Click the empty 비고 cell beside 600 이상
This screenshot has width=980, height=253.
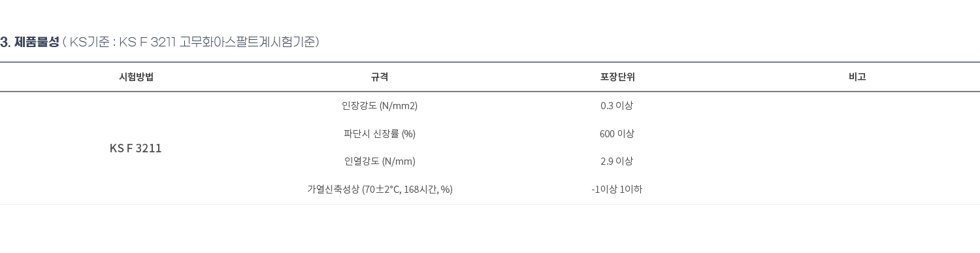857,134
